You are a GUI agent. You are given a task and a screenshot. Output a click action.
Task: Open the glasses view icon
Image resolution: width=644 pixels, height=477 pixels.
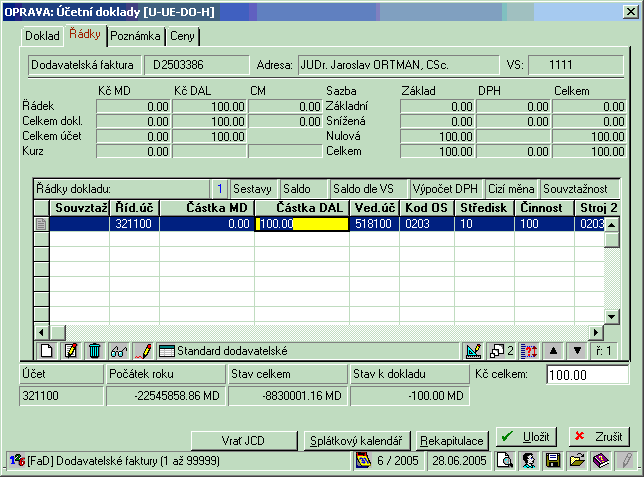[119, 351]
